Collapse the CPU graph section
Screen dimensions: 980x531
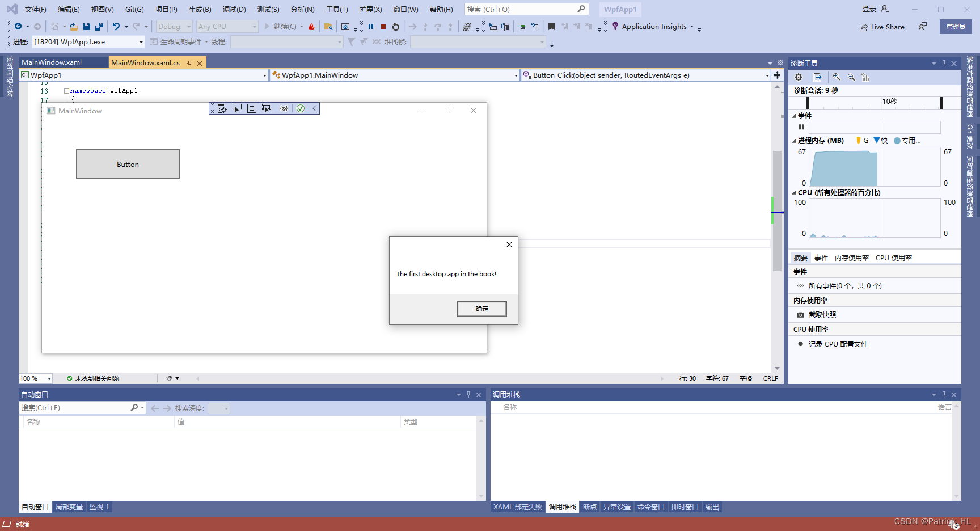click(794, 193)
